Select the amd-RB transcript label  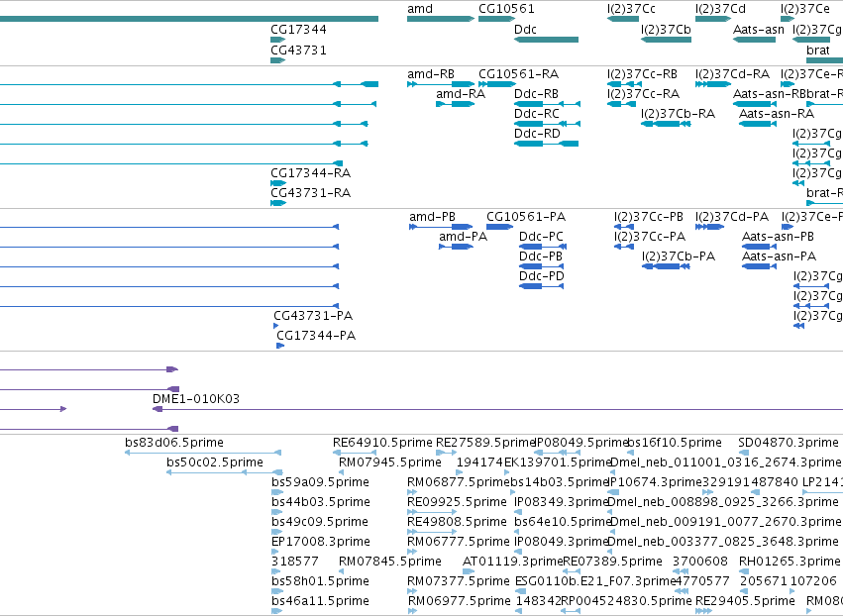coord(431,74)
